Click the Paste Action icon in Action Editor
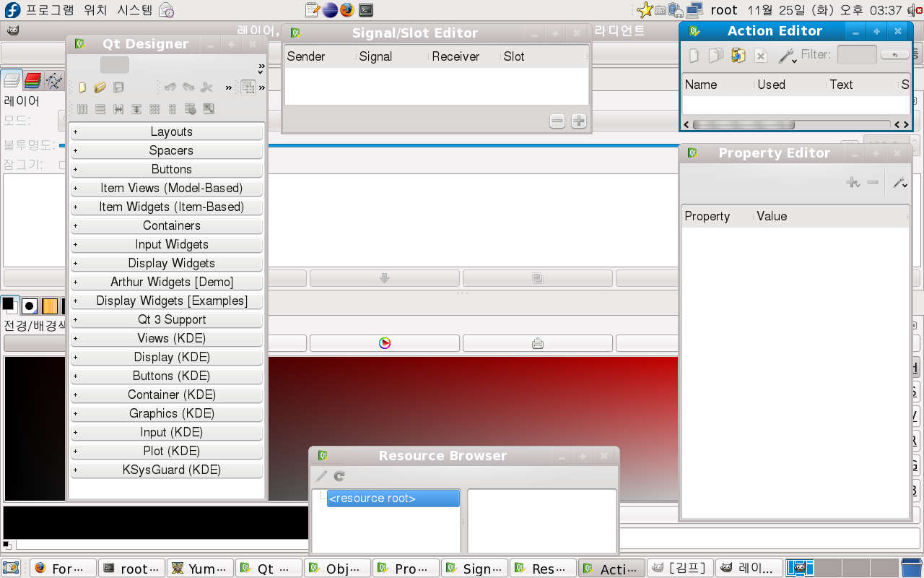 [x=738, y=56]
